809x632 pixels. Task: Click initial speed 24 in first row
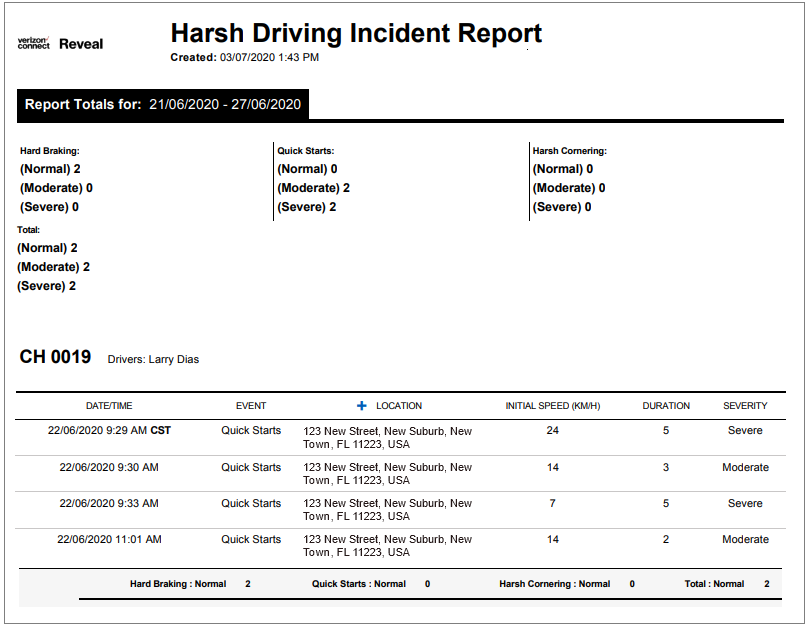553,431
